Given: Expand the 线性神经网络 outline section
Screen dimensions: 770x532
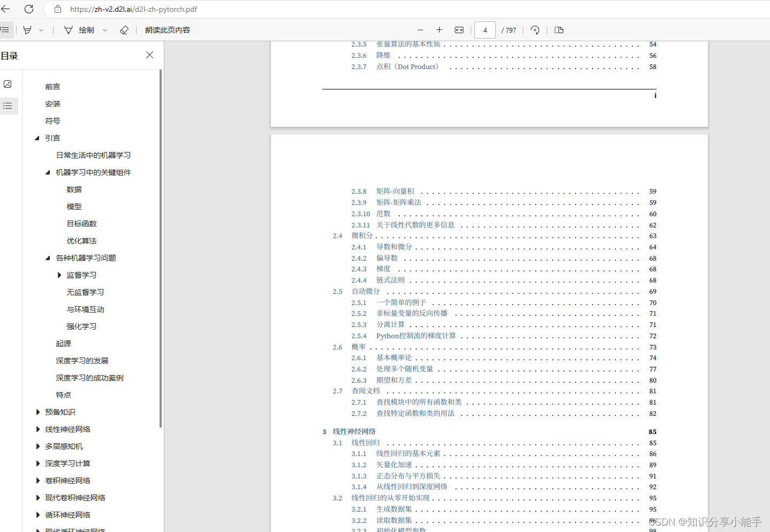Looking at the screenshot, I should 37,429.
